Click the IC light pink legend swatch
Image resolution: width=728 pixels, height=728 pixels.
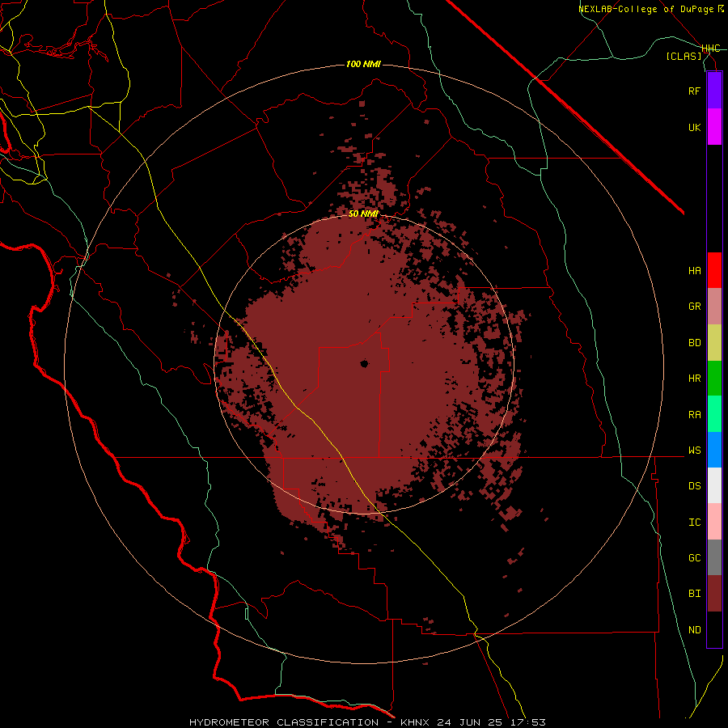[x=714, y=522]
